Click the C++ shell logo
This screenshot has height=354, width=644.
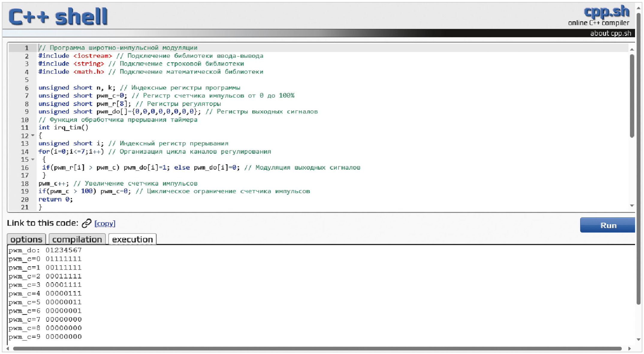(x=58, y=16)
